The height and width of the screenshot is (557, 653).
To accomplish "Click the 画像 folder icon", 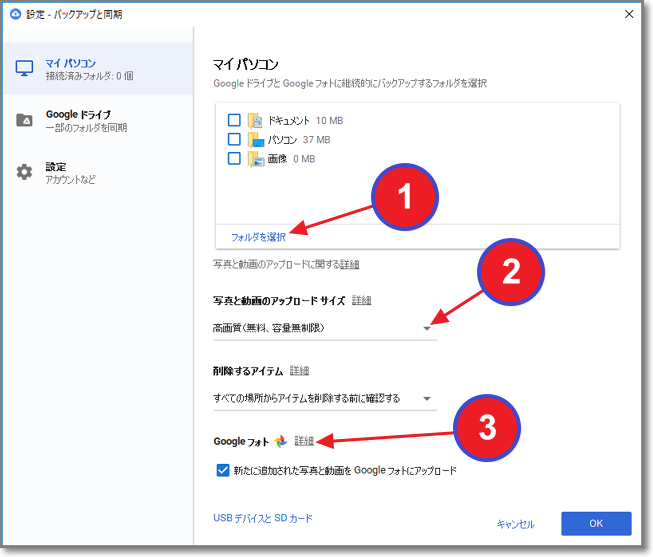I will click(255, 158).
